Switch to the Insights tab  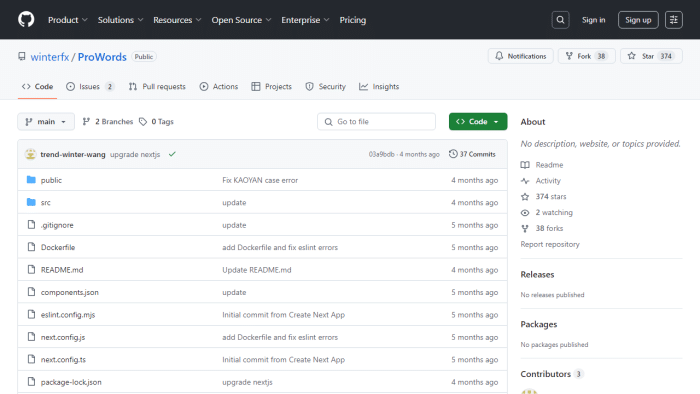point(379,87)
